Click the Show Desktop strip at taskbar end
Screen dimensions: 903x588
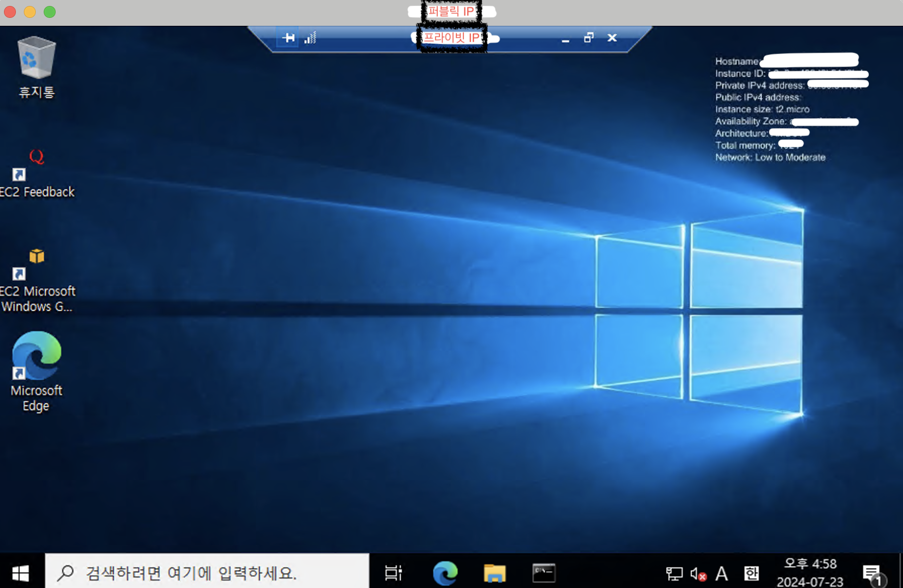(x=900, y=571)
